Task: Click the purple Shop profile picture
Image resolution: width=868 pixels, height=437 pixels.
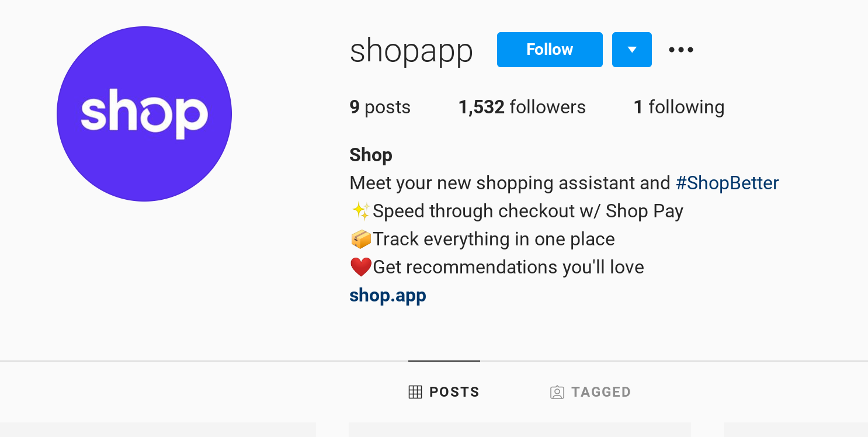Action: point(144,114)
